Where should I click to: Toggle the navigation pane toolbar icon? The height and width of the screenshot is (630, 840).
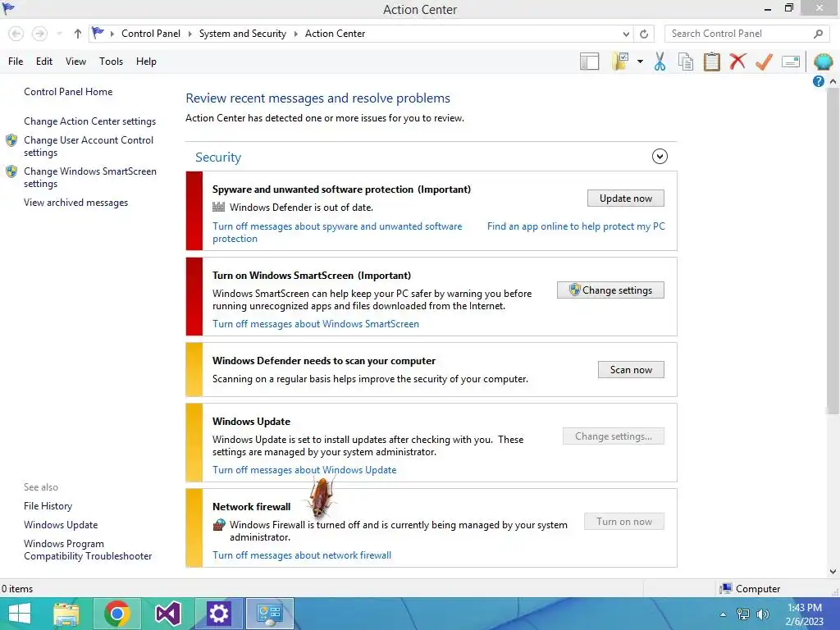[589, 62]
